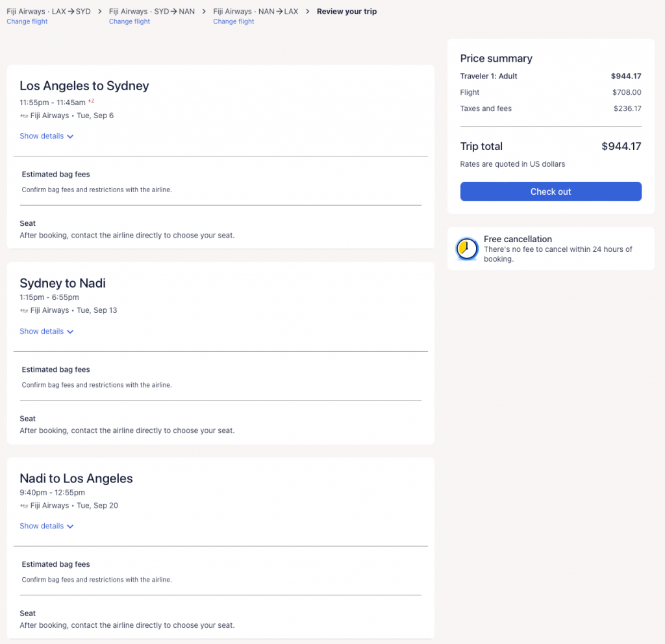Screen dimensions: 665x644
Task: Expand Show details for Los Angeles to Sydney
Action: (42, 136)
